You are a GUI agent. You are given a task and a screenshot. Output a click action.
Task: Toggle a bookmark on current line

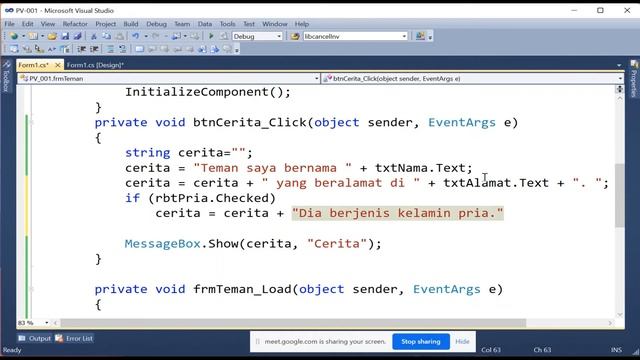click(x=139, y=49)
